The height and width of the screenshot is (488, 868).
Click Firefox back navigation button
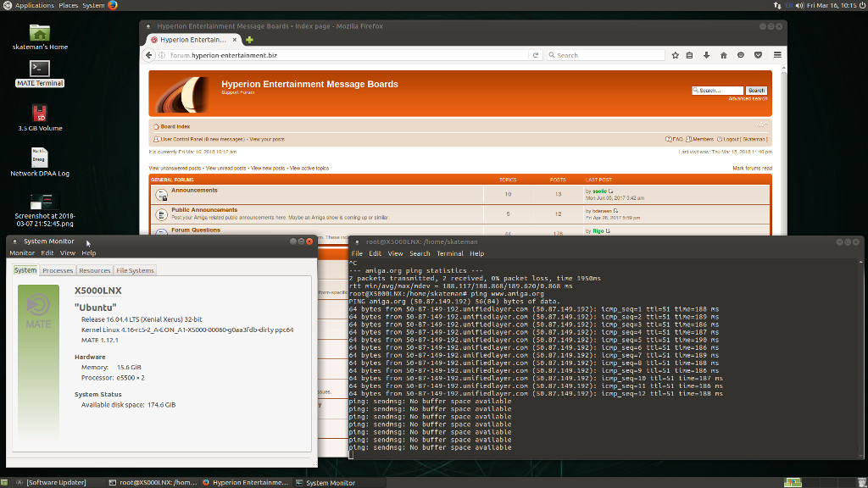point(148,55)
